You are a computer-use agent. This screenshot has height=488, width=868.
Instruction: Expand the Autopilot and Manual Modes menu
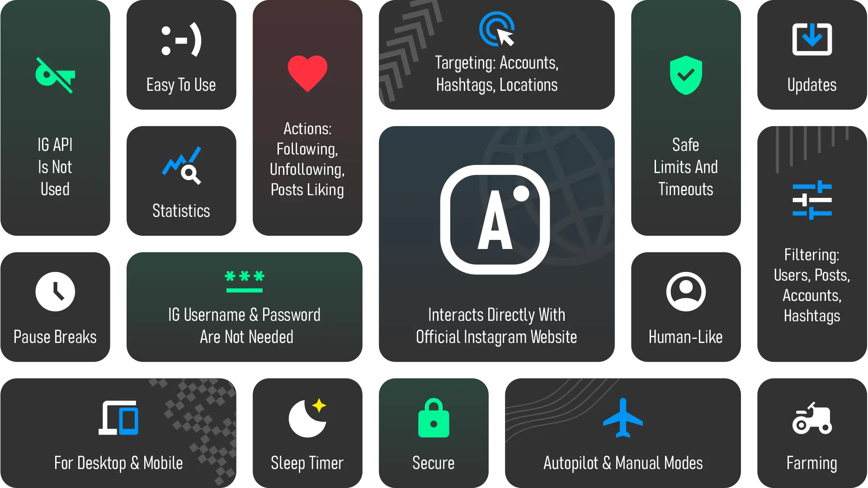[623, 434]
